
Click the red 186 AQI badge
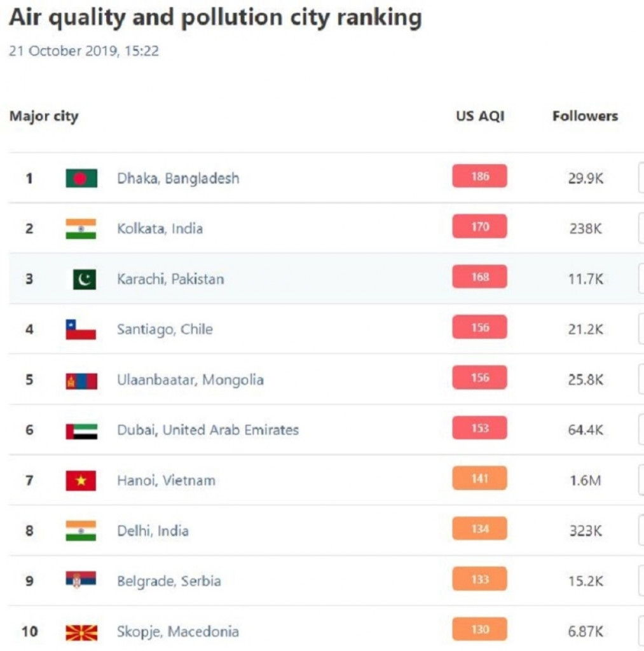pyautogui.click(x=480, y=177)
